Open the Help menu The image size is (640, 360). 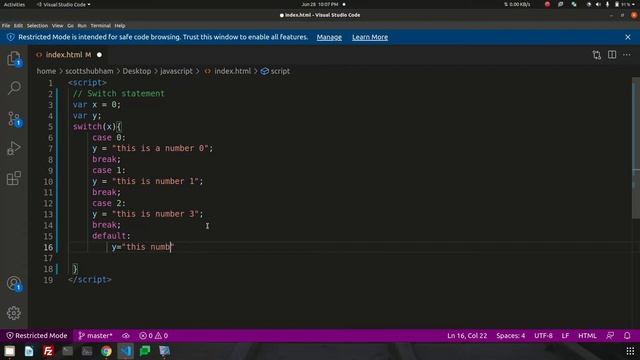[120, 25]
